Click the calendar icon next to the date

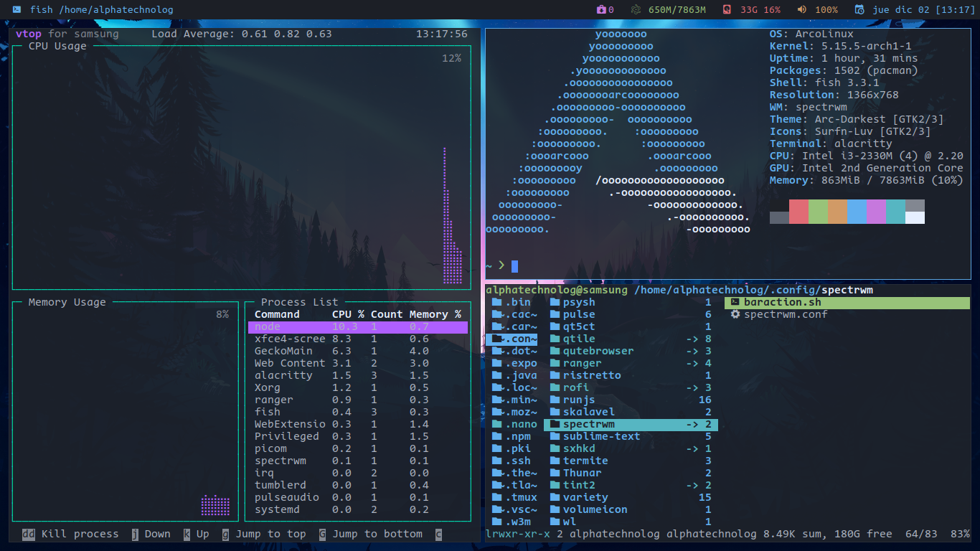859,10
